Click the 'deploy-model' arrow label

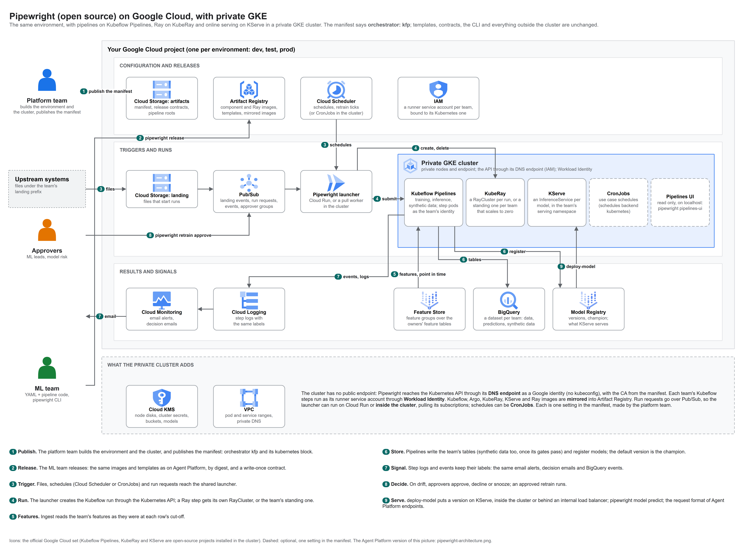tap(576, 266)
